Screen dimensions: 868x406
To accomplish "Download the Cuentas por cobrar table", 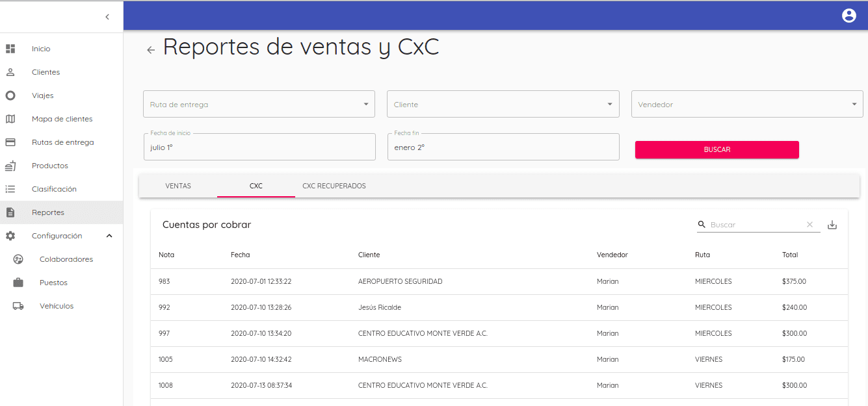I will (x=832, y=225).
